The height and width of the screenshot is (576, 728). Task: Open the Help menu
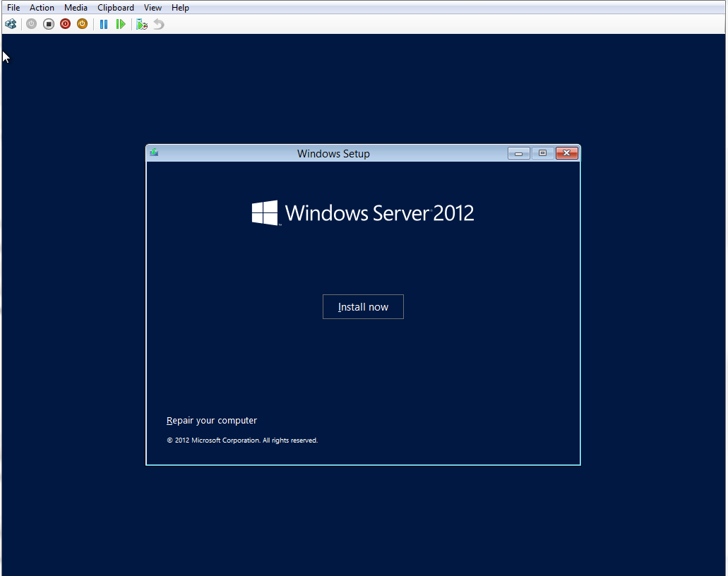[x=180, y=8]
